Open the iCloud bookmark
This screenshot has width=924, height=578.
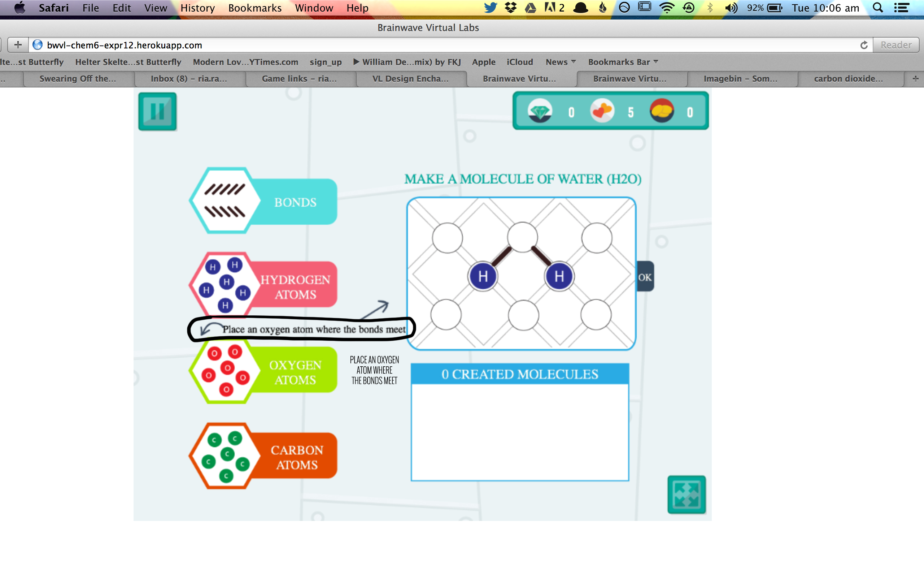coord(519,62)
